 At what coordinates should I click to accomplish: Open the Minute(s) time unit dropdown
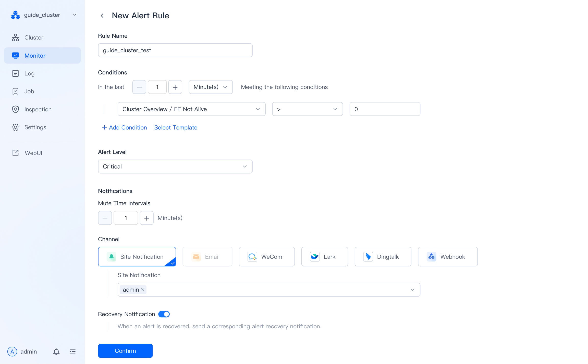click(x=211, y=87)
